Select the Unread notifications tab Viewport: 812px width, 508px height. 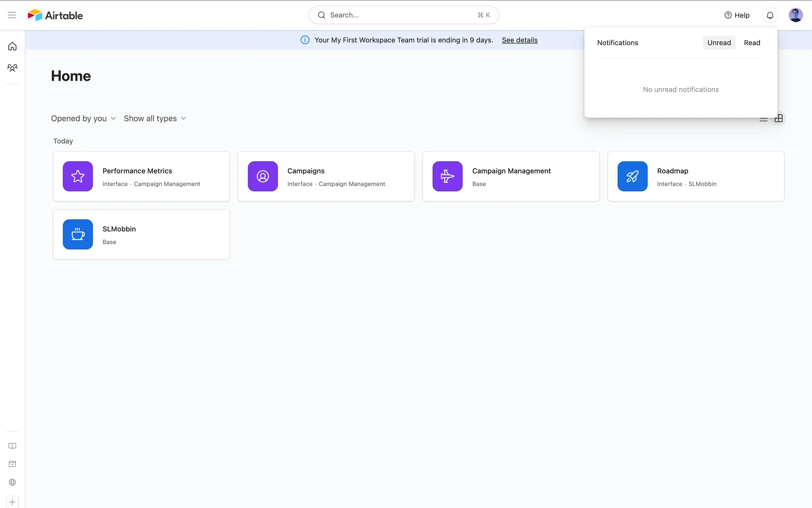pyautogui.click(x=719, y=43)
